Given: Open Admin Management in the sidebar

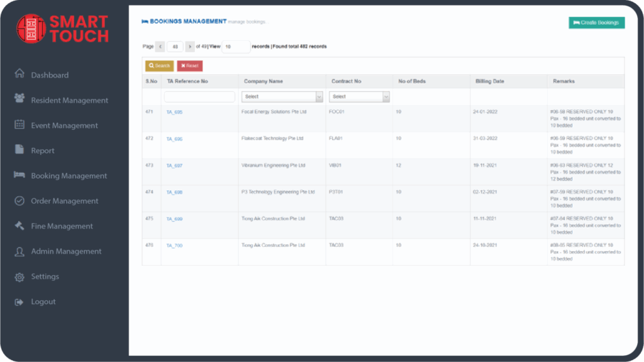Looking at the screenshot, I should click(x=66, y=251).
